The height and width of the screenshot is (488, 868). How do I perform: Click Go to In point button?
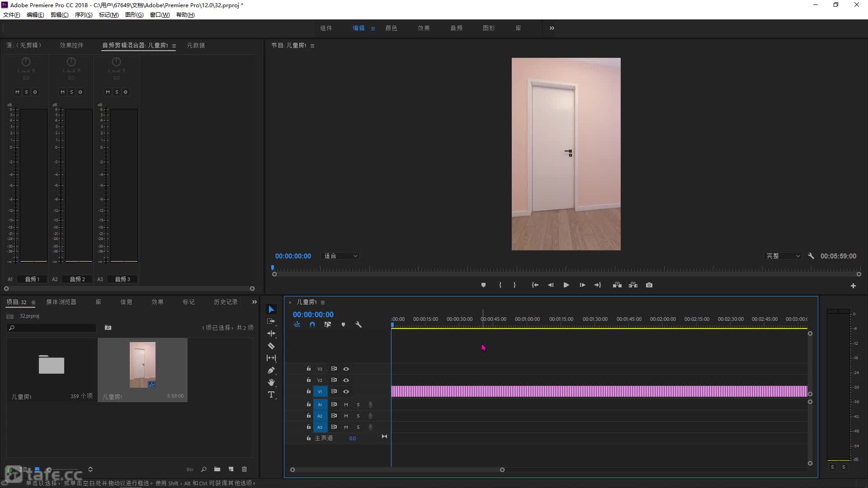point(535,285)
